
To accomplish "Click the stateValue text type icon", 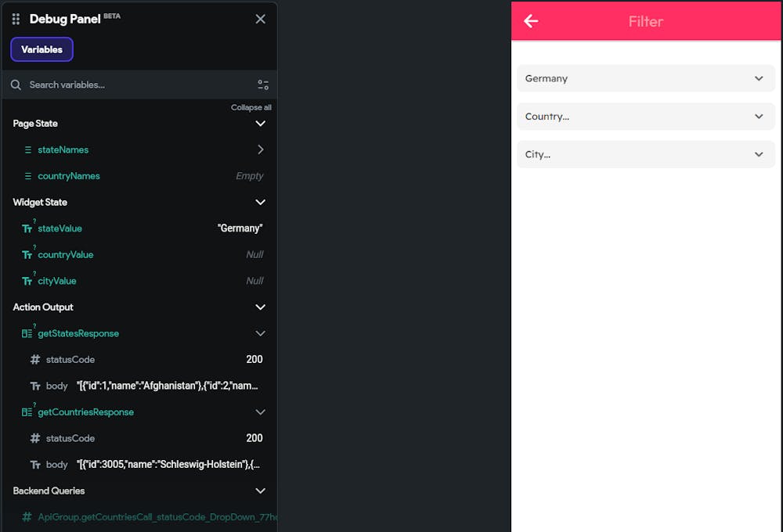I will point(27,228).
